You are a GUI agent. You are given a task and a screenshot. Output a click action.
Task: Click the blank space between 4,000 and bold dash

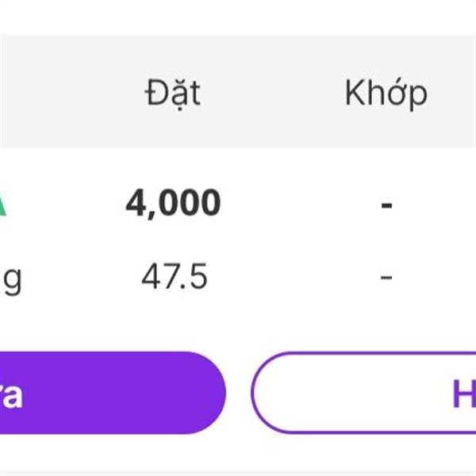click(301, 205)
